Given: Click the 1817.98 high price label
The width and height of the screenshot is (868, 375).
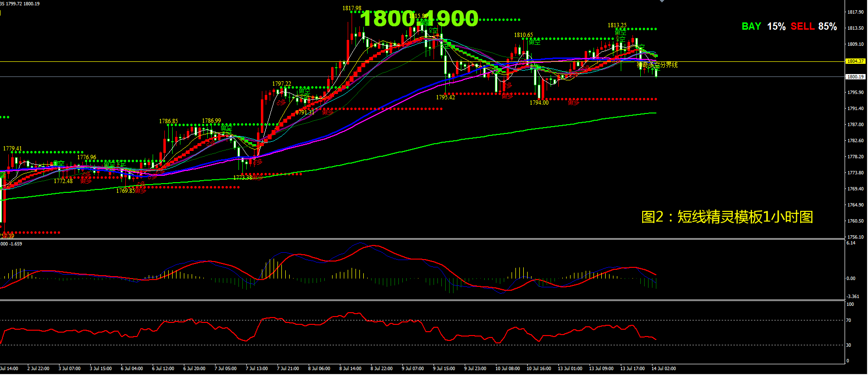Looking at the screenshot, I should (352, 8).
